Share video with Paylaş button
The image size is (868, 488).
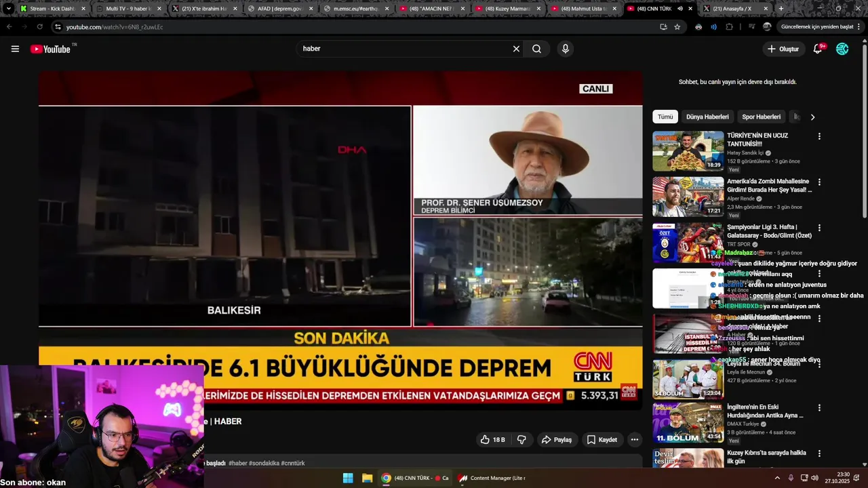point(556,440)
